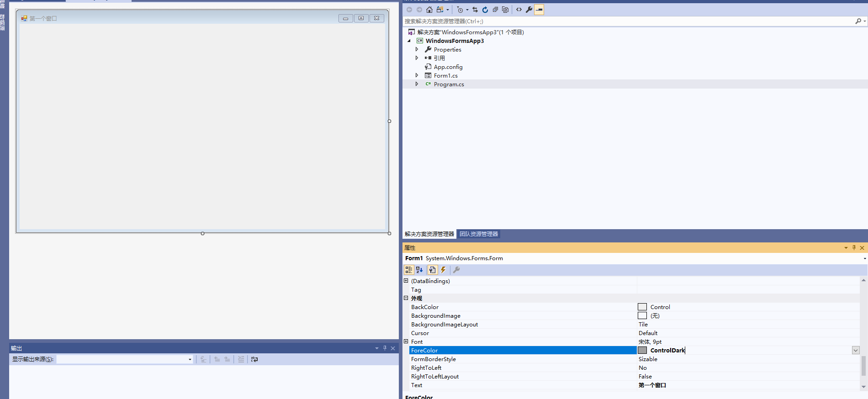
Task: Expand the Font property group
Action: point(406,341)
